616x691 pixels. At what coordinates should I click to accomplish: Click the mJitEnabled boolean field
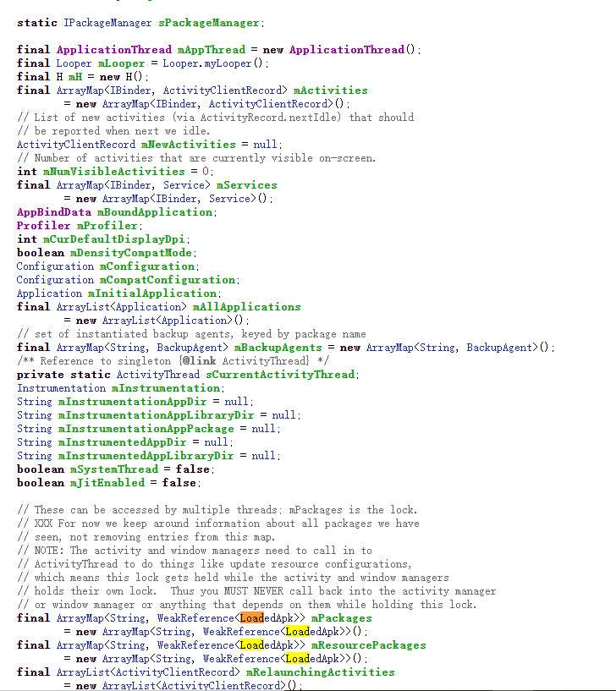(x=107, y=483)
